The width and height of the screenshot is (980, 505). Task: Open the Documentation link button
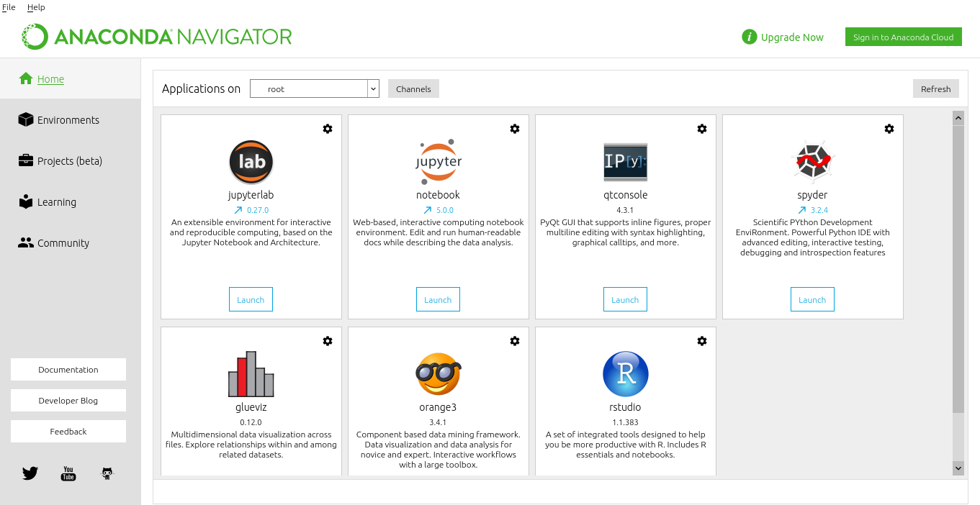[x=68, y=370]
